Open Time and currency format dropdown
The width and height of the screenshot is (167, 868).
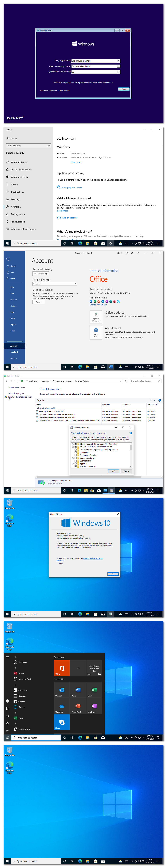(x=96, y=66)
